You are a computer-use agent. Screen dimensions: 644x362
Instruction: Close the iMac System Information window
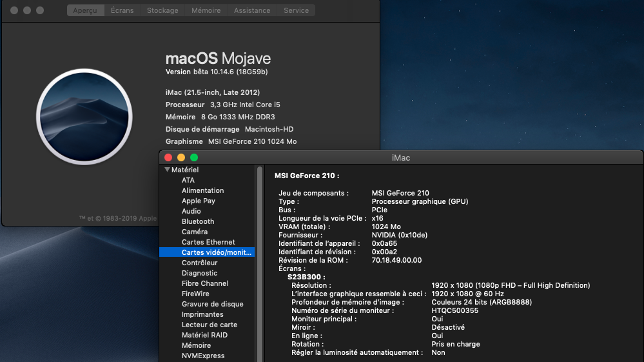168,157
